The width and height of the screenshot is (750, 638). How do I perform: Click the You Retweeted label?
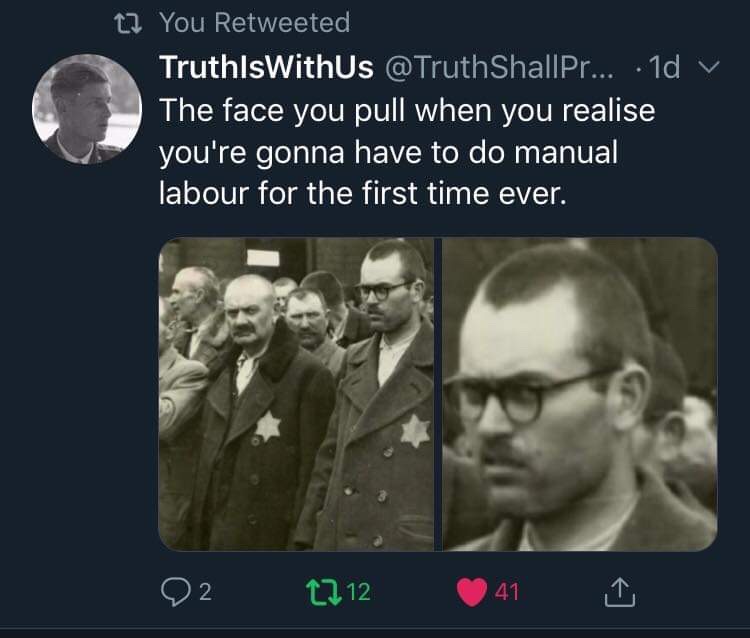pos(254,22)
